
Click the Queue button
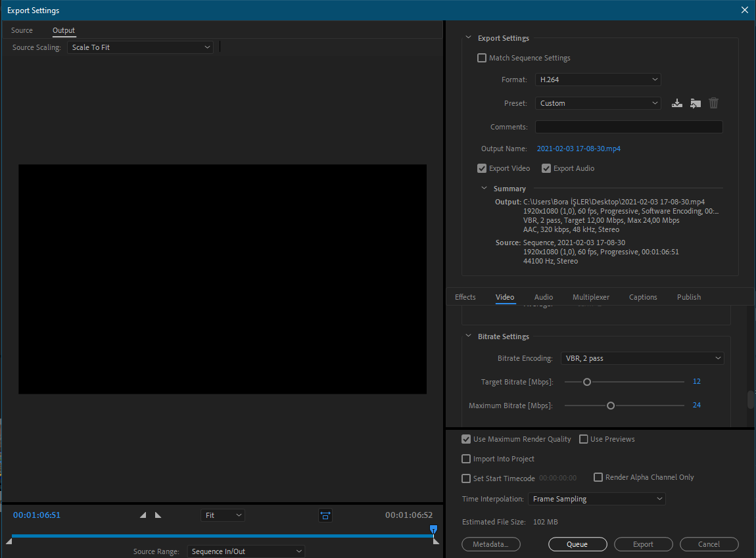pos(577,544)
